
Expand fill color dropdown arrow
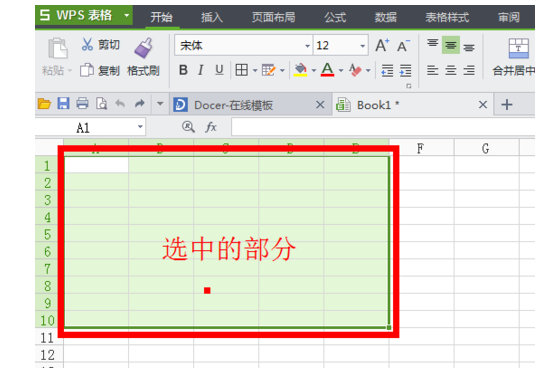coord(314,71)
